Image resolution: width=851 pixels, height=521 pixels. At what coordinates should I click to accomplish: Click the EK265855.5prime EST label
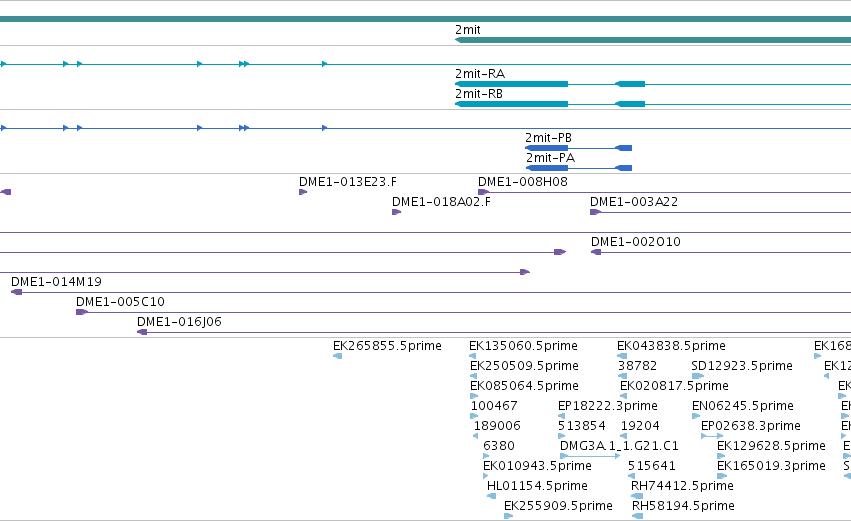coord(388,346)
